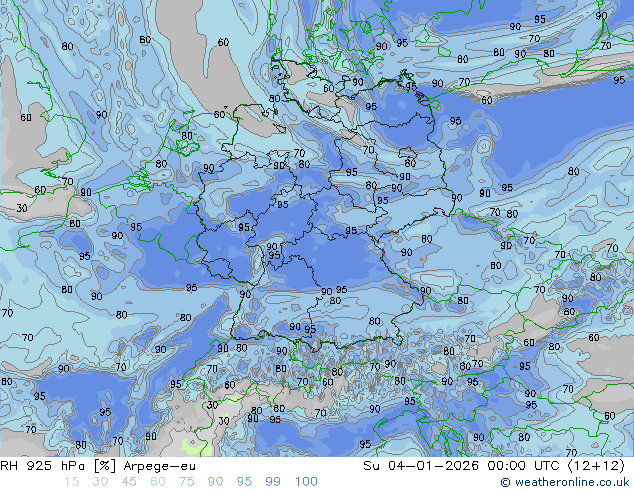The height and width of the screenshot is (490, 634).
Task: Select legend value 75 in the scale
Action: [x=186, y=482]
